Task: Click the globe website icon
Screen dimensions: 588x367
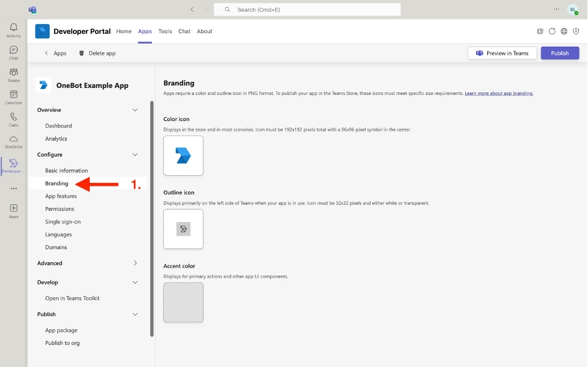Action: pyautogui.click(x=564, y=31)
